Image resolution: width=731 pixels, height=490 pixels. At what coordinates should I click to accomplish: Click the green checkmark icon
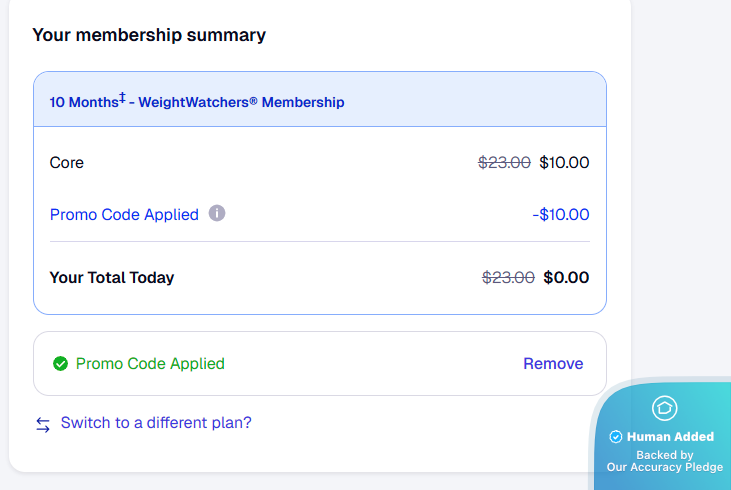point(60,364)
